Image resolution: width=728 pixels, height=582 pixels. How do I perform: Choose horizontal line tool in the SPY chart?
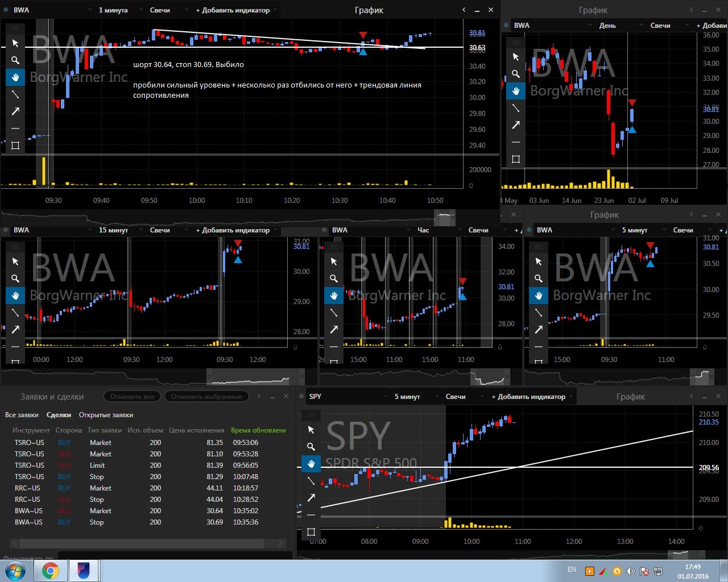pyautogui.click(x=311, y=515)
